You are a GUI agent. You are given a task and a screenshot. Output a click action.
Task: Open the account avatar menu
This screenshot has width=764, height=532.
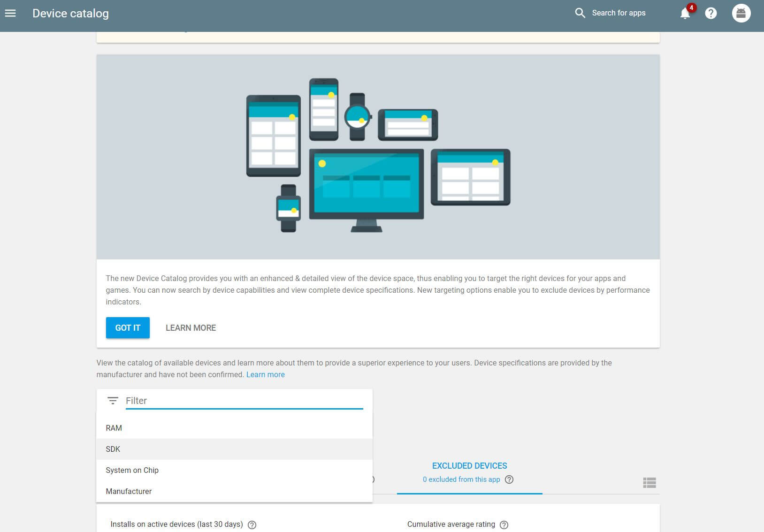(741, 13)
